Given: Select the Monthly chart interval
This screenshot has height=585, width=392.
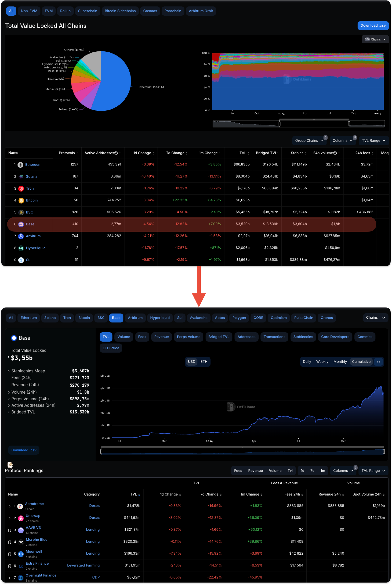Looking at the screenshot, I should 340,362.
